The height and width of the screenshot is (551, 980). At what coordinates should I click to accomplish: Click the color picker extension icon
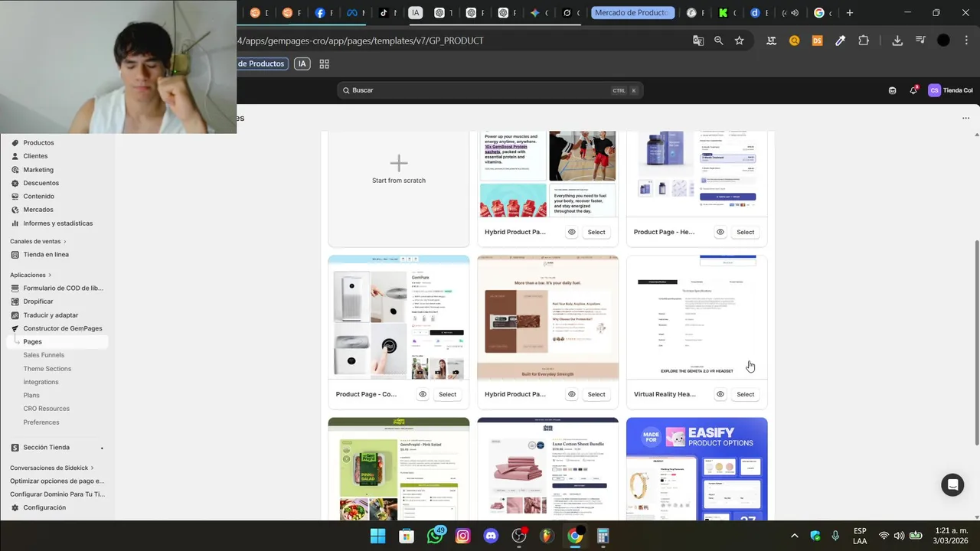[x=840, y=41]
